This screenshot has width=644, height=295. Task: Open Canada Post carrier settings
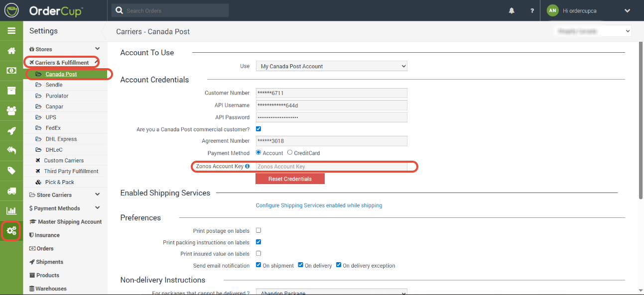61,74
